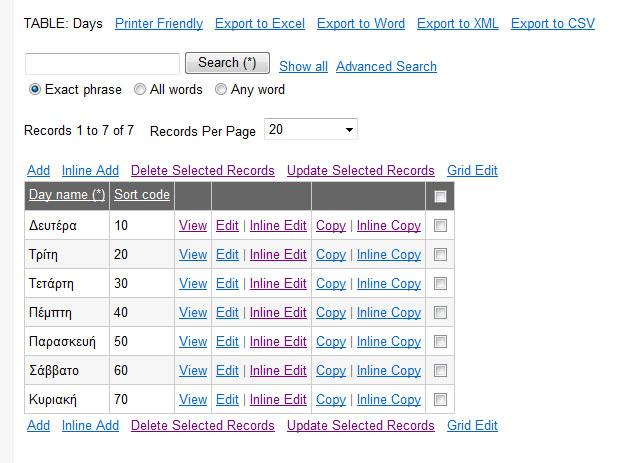Click Inline Copy for the Σάββατο row
617x463 pixels.
click(389, 371)
